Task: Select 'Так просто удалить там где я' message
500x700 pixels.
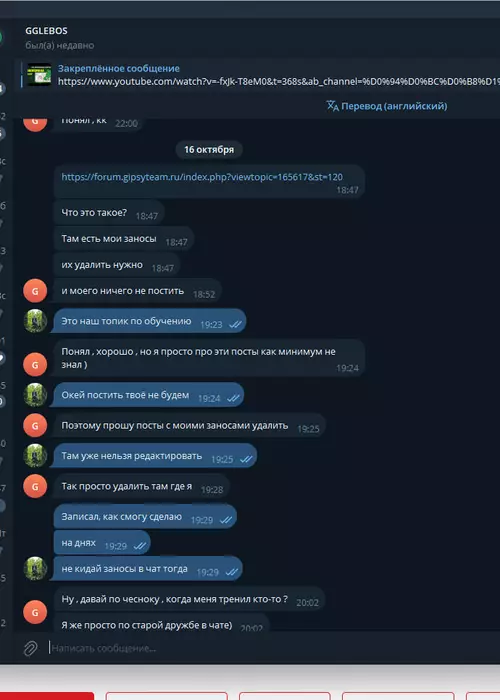Action: coord(142,487)
